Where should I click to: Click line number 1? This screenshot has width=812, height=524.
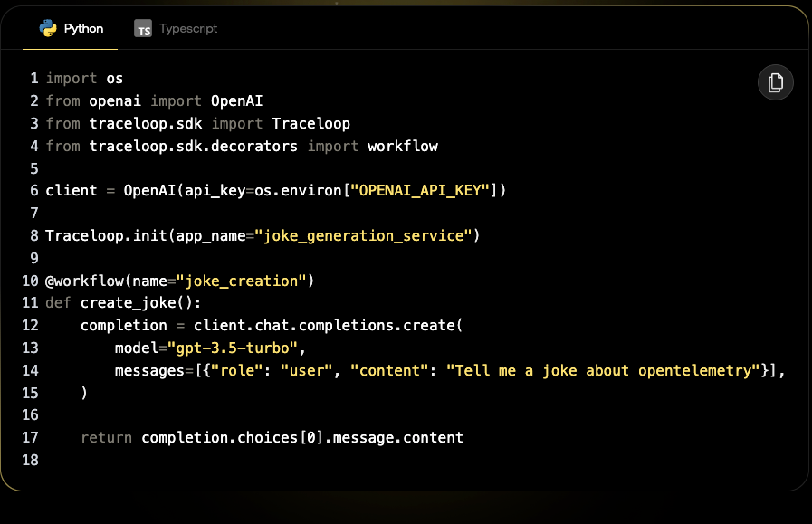[x=34, y=79]
